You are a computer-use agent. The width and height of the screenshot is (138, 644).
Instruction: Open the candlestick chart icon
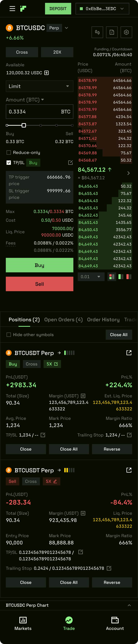(x=97, y=32)
